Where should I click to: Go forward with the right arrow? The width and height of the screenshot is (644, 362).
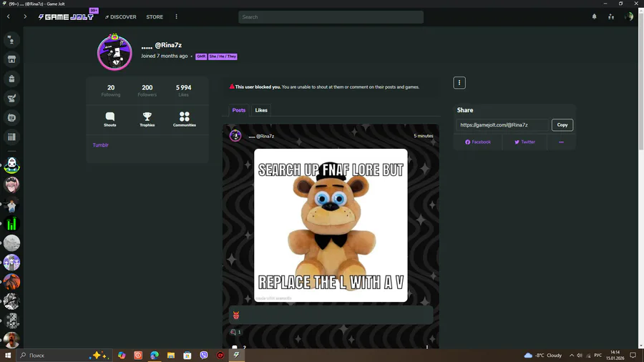[25, 17]
